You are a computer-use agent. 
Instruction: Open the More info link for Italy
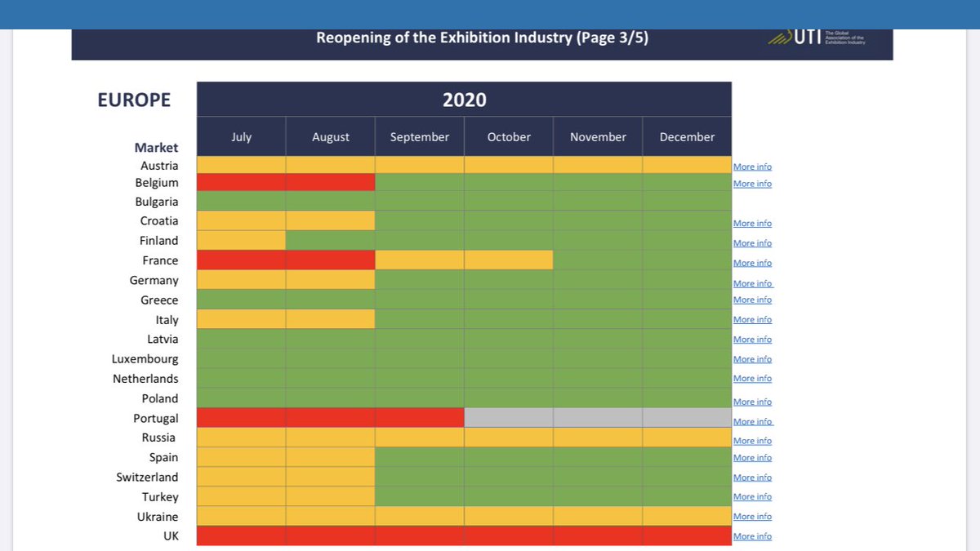pyautogui.click(x=752, y=319)
